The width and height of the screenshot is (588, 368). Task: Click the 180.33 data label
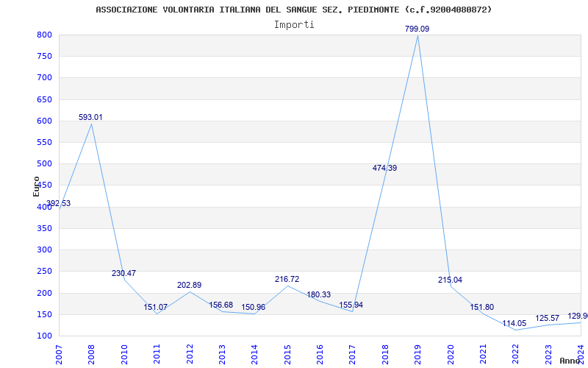[x=319, y=295]
